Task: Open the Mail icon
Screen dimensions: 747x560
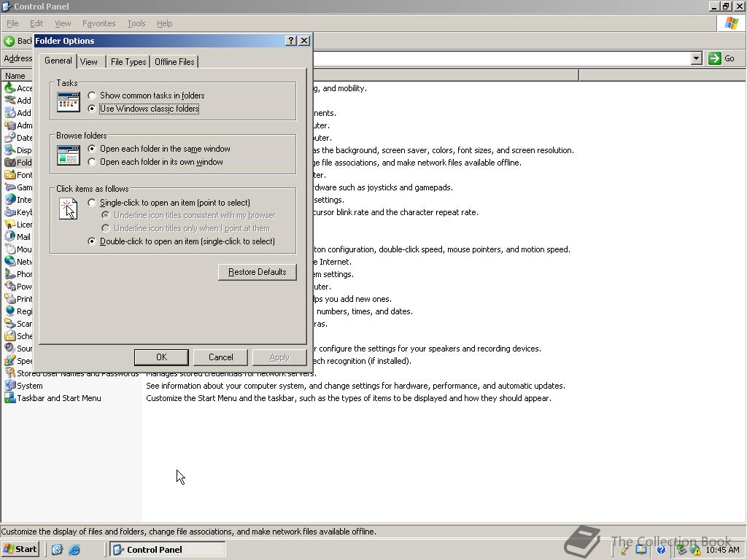Action: point(10,237)
